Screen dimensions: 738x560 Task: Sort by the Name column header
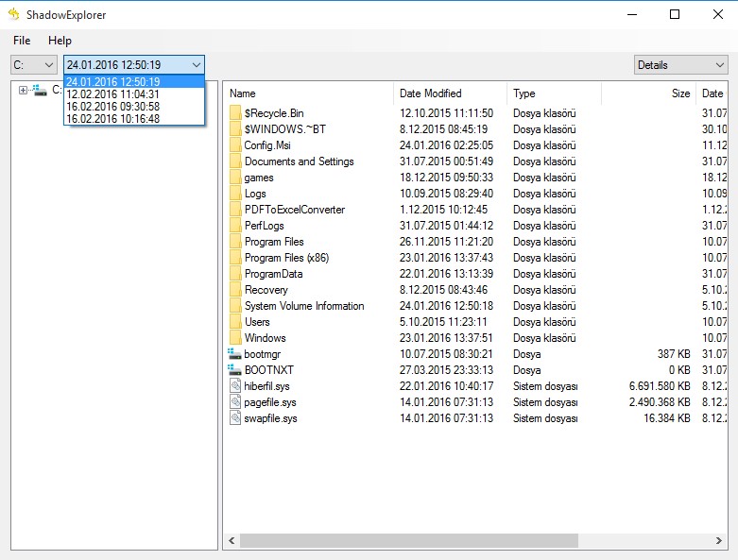pyautogui.click(x=308, y=93)
